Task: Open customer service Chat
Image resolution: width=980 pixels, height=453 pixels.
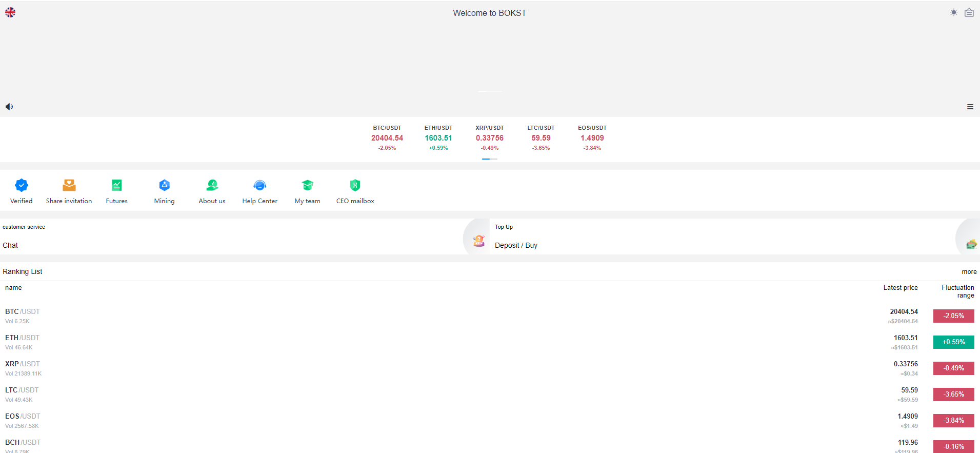Action: coord(10,245)
